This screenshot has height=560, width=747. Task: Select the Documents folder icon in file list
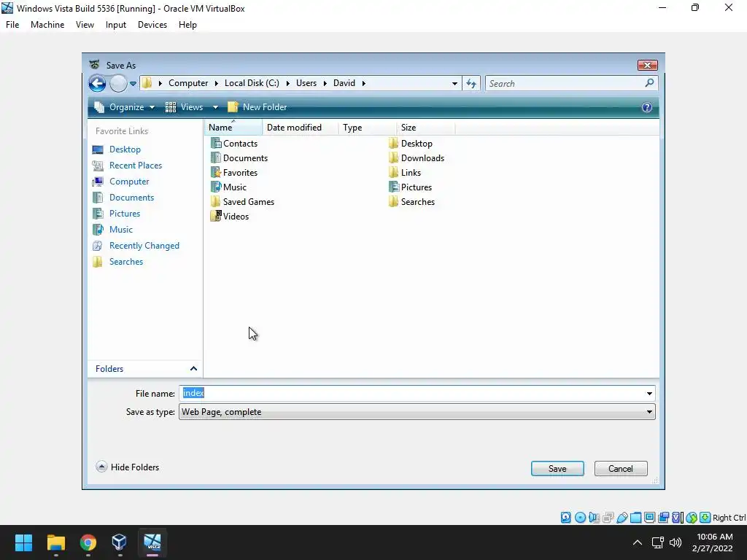click(x=216, y=157)
